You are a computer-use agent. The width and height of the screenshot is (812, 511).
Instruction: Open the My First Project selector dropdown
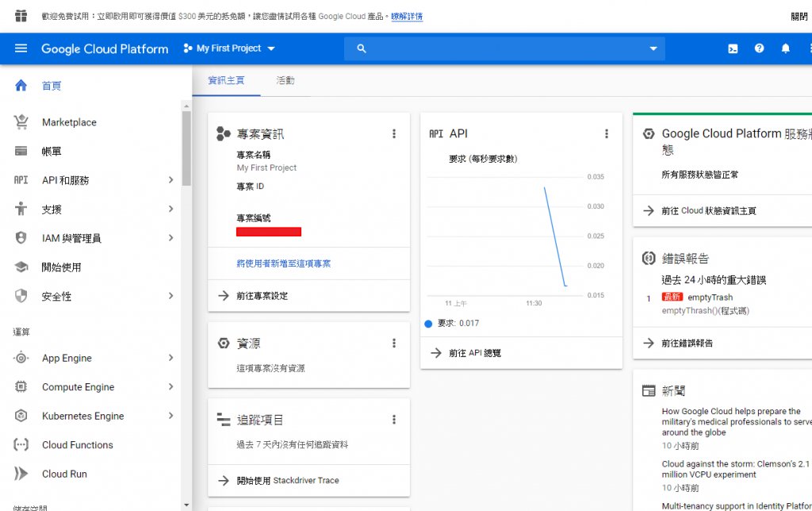[x=229, y=48]
